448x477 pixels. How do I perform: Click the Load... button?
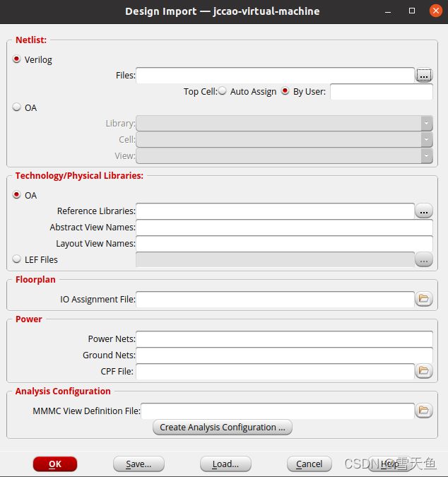tap(225, 464)
